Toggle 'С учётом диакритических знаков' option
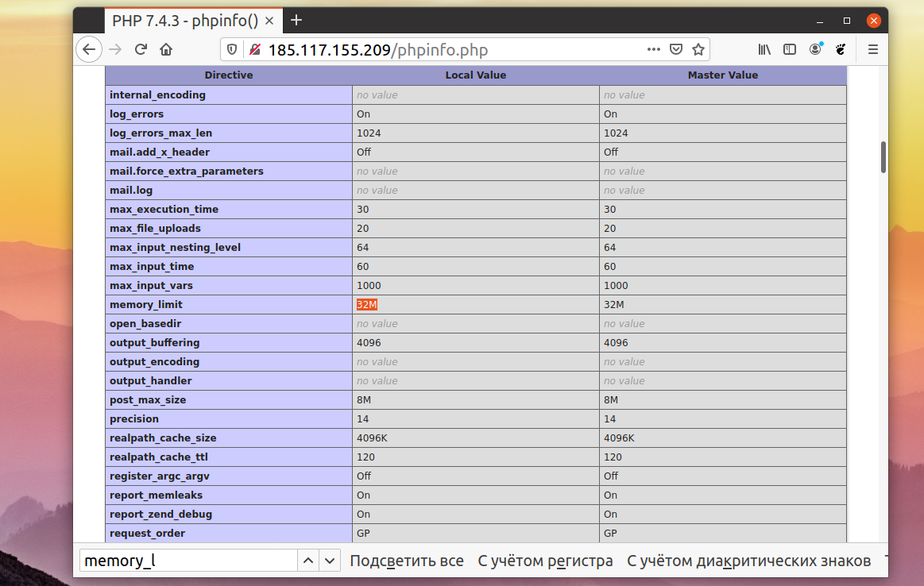The image size is (924, 586). pos(749,561)
